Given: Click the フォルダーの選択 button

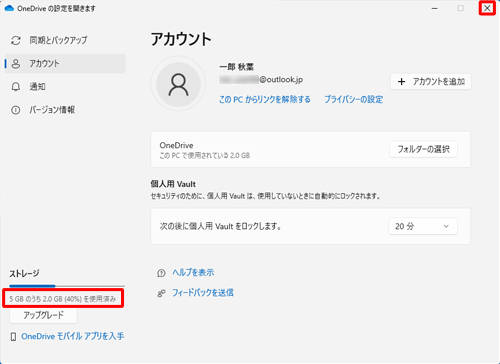Looking at the screenshot, I should [423, 149].
